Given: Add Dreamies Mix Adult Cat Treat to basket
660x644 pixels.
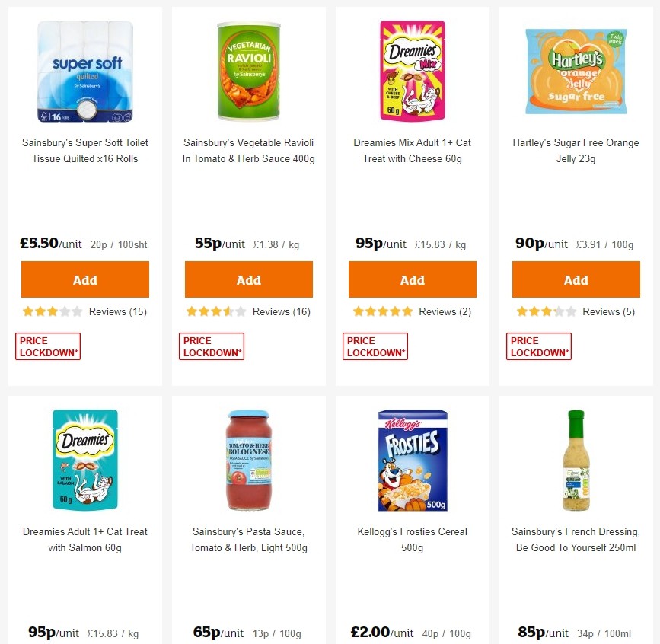Looking at the screenshot, I should [412, 279].
